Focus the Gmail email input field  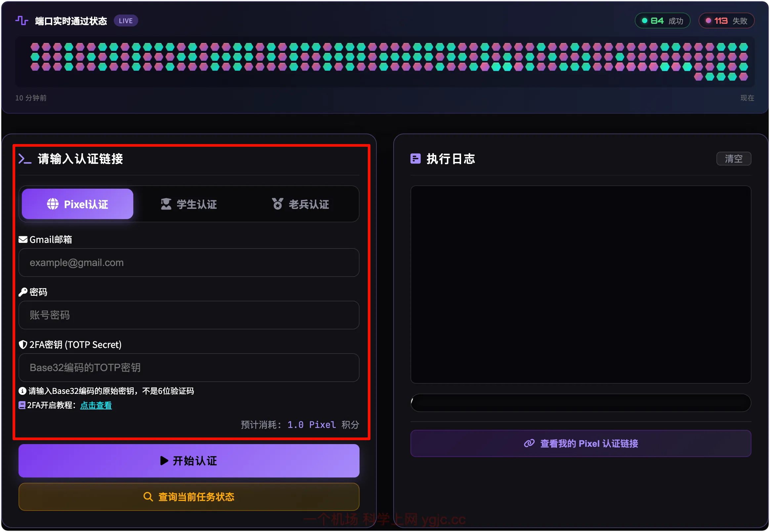point(189,263)
